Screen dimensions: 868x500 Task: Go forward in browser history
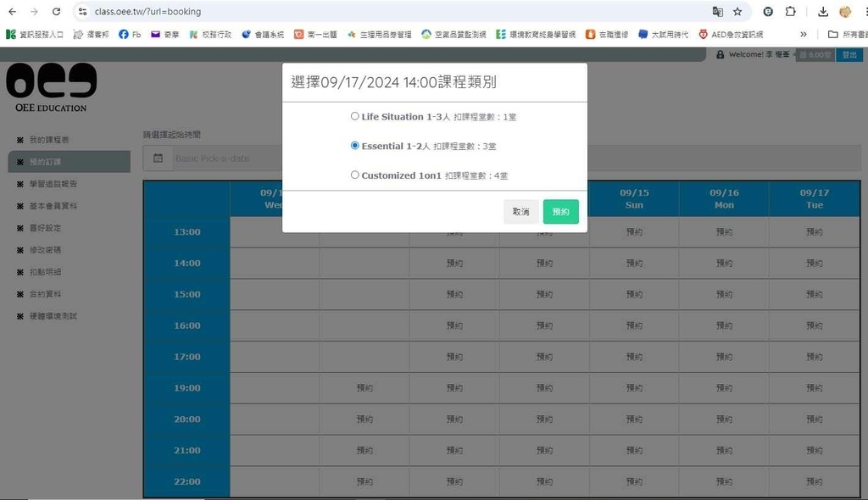34,11
